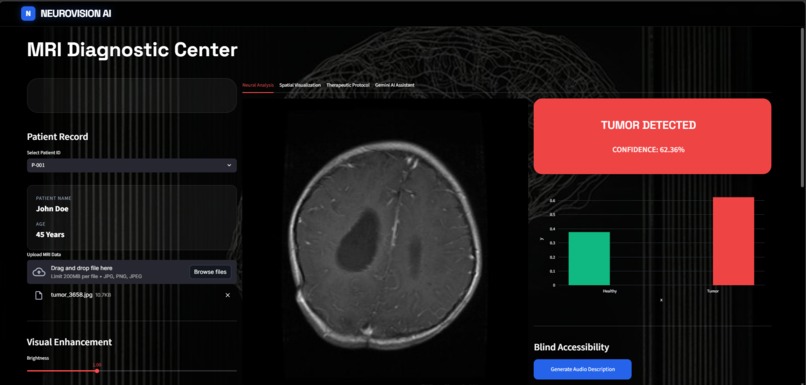Click the Brightness slider handle
The image size is (806, 385).
pyautogui.click(x=97, y=371)
